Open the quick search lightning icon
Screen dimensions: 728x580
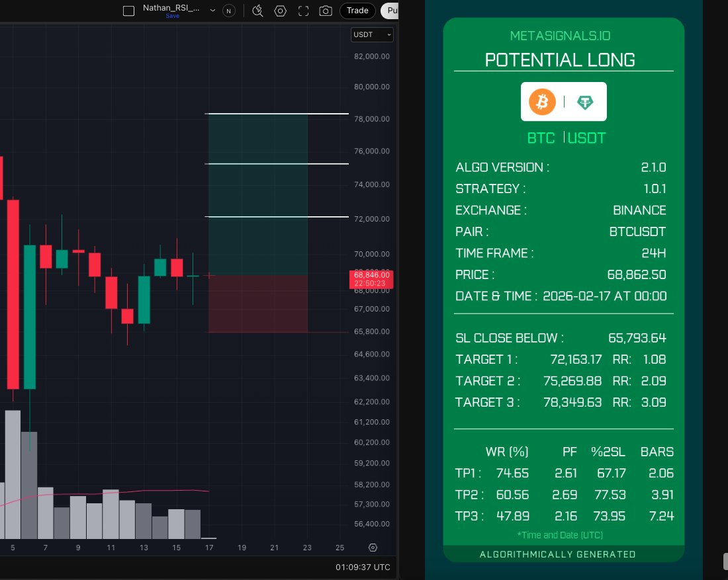257,11
